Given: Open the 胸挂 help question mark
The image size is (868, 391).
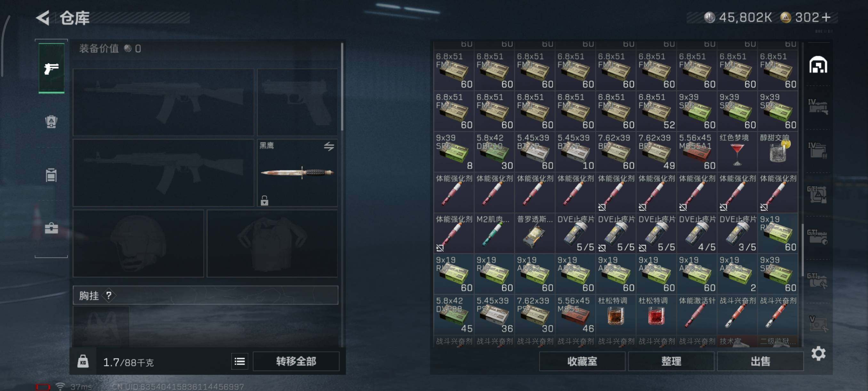Looking at the screenshot, I should click(x=109, y=296).
